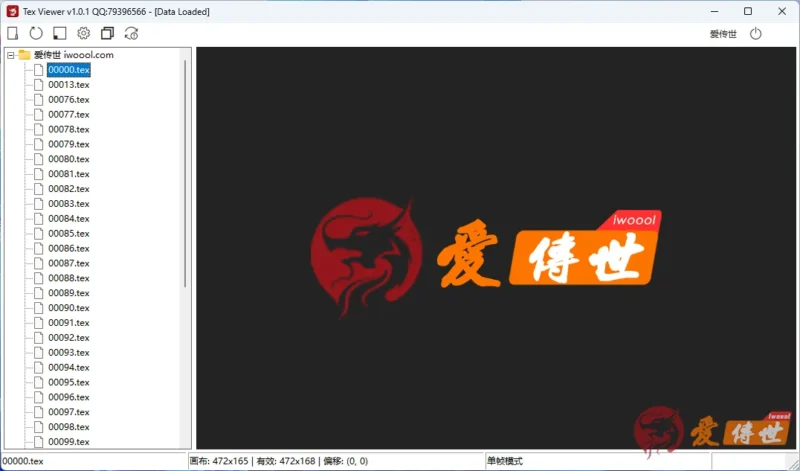Click the power icon at top right
800x471 pixels.
[x=756, y=34]
